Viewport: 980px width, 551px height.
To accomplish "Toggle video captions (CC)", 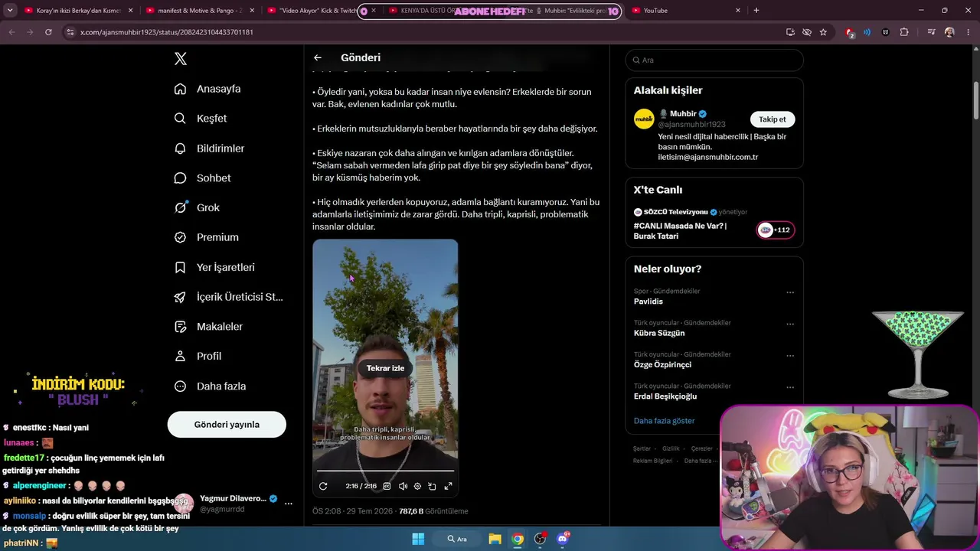I will tap(387, 486).
